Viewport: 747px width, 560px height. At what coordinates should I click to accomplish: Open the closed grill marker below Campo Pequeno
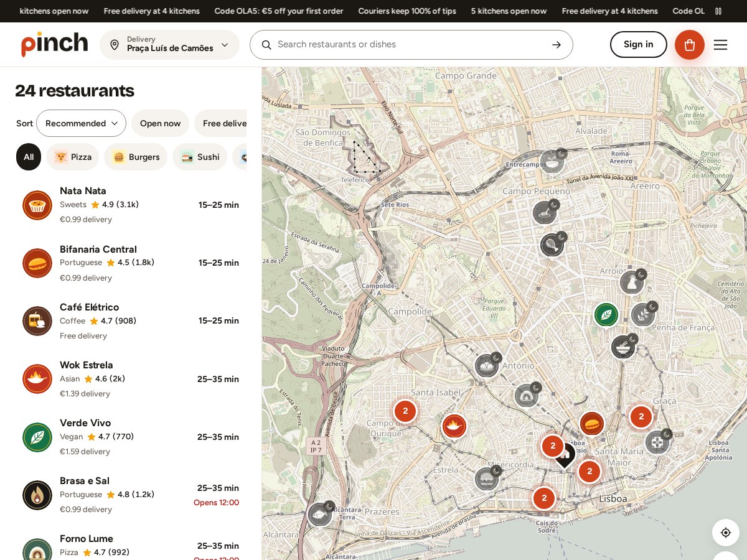point(545,212)
